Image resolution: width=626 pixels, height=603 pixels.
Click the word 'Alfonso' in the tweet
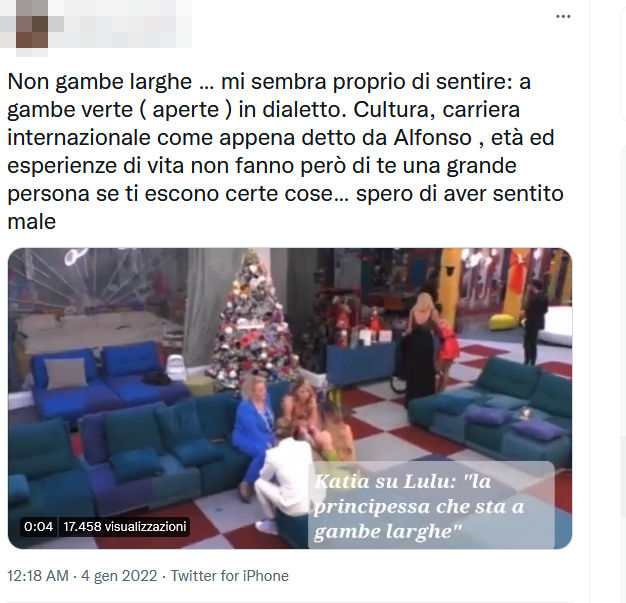(x=432, y=138)
